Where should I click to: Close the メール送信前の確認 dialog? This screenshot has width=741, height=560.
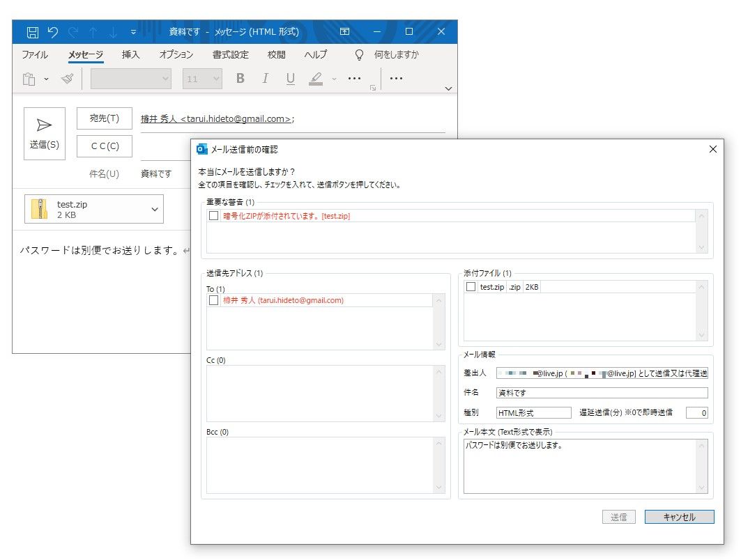(713, 149)
